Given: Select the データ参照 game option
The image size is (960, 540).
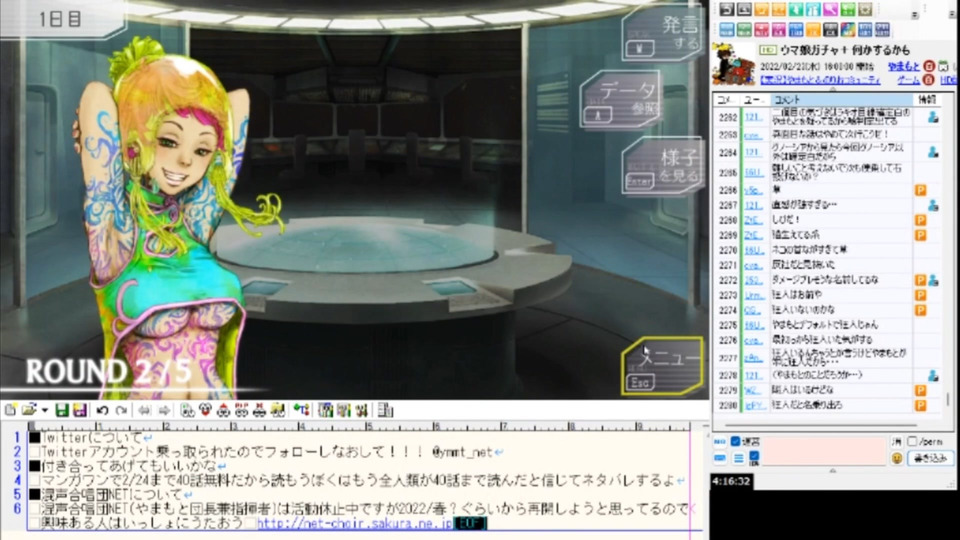Looking at the screenshot, I should 621,99.
